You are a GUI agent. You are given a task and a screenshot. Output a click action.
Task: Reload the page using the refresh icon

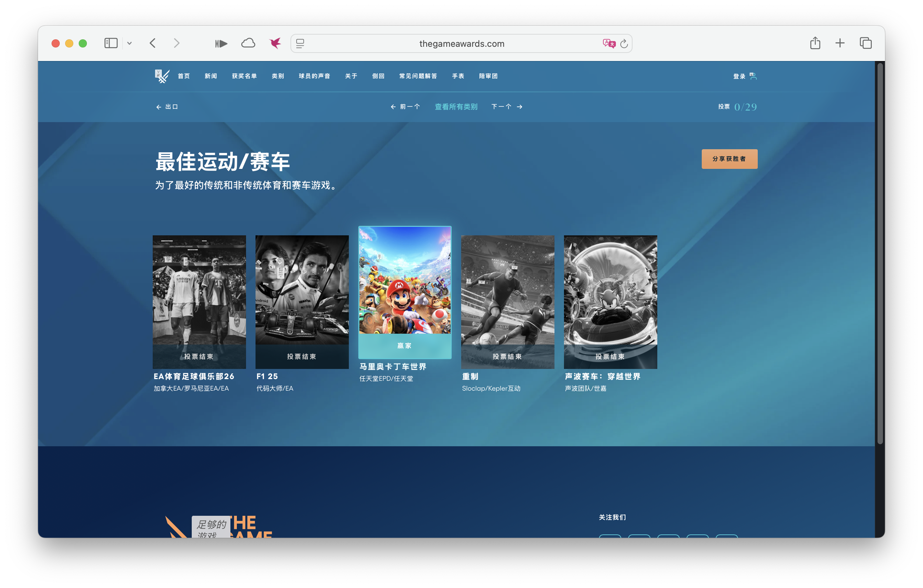tap(624, 43)
